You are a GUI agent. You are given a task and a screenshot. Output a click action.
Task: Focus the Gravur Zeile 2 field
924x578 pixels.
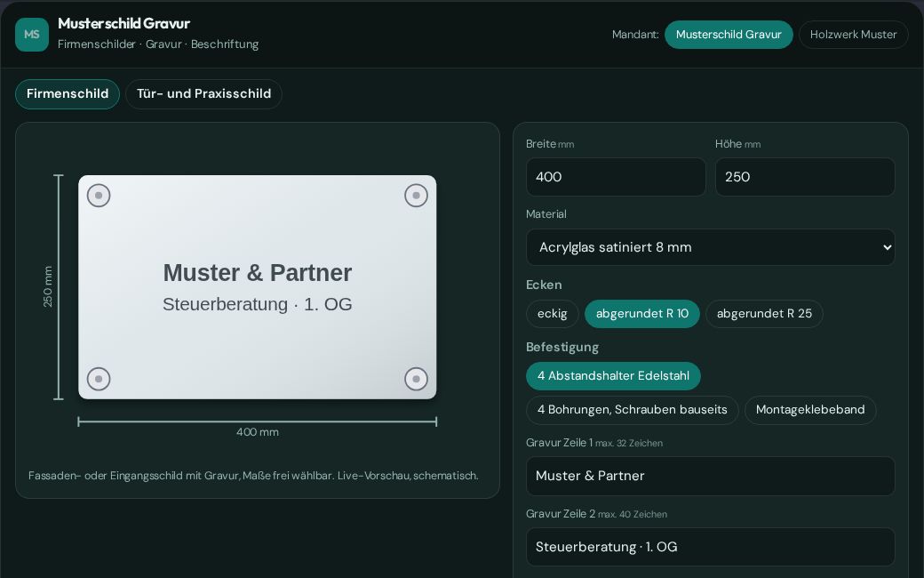click(711, 548)
